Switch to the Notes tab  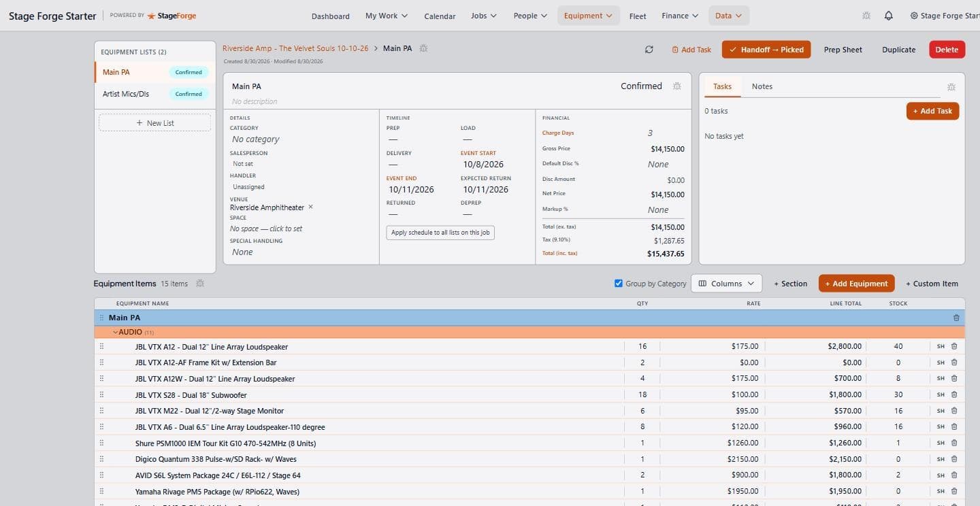point(762,86)
